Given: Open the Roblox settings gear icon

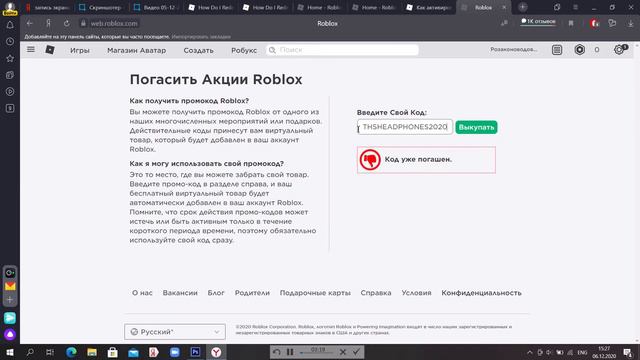Looking at the screenshot, I should 619,50.
